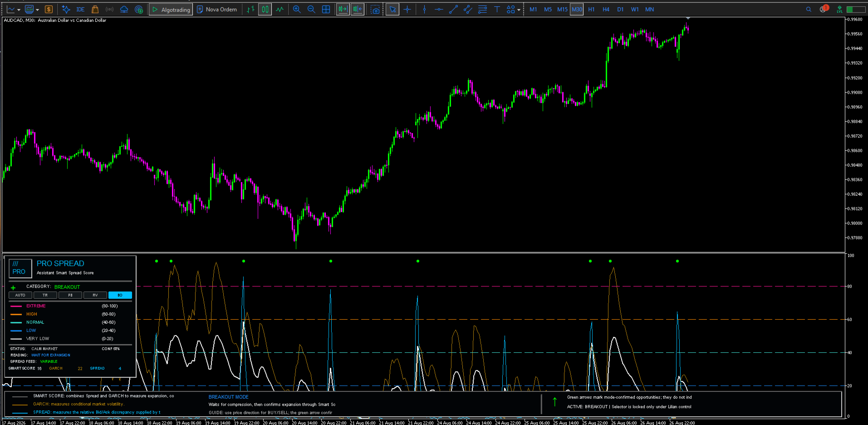Expand the arrow beside the indicators icon

tap(37, 10)
